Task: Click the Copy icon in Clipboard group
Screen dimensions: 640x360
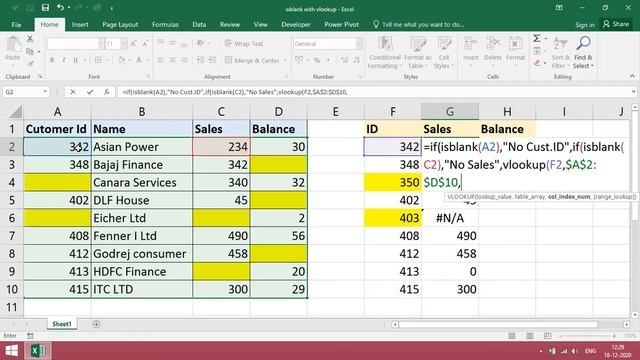Action: [x=30, y=51]
